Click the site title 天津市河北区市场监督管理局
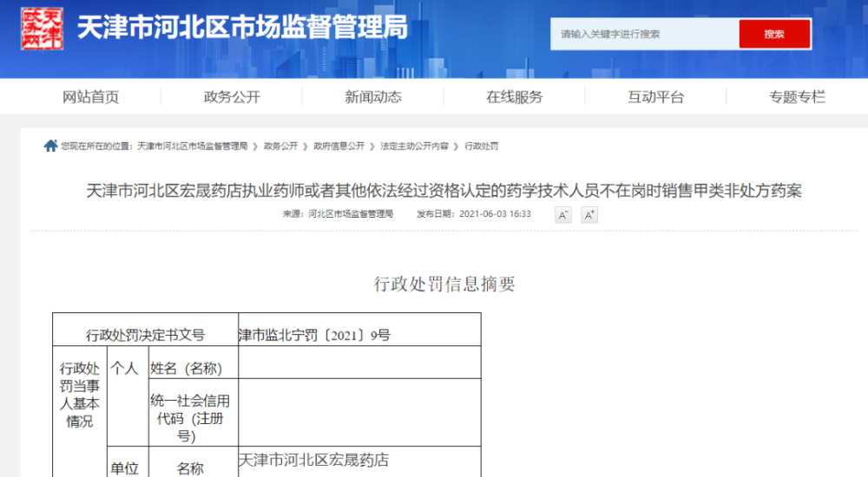 pyautogui.click(x=242, y=29)
